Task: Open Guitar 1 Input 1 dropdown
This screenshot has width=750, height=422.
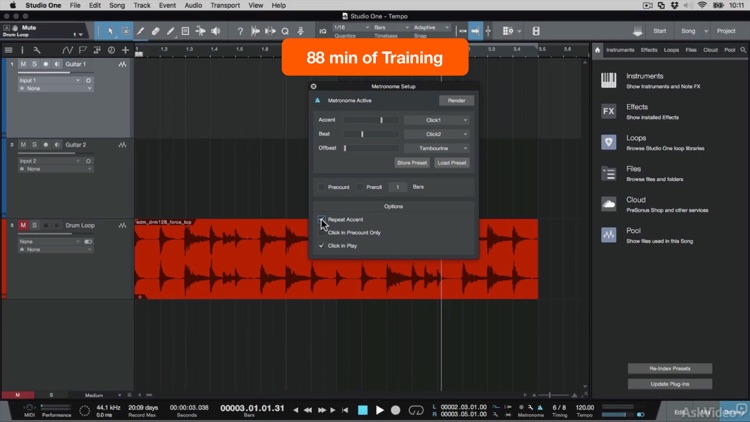Action: pos(49,80)
